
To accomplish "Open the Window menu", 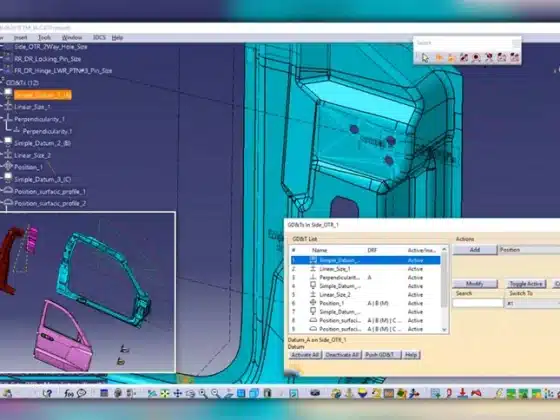I will click(72, 38).
